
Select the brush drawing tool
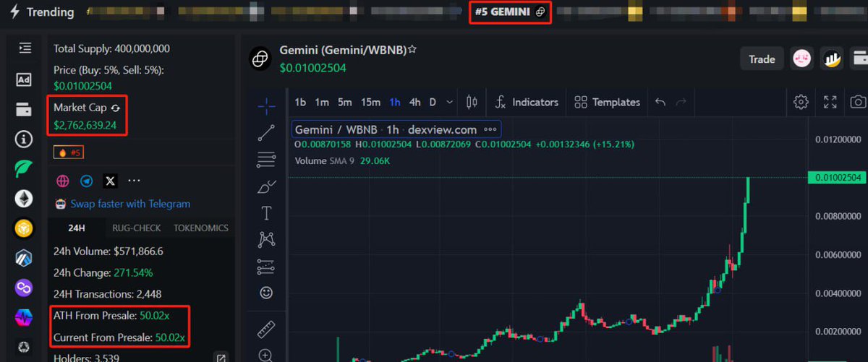(266, 186)
